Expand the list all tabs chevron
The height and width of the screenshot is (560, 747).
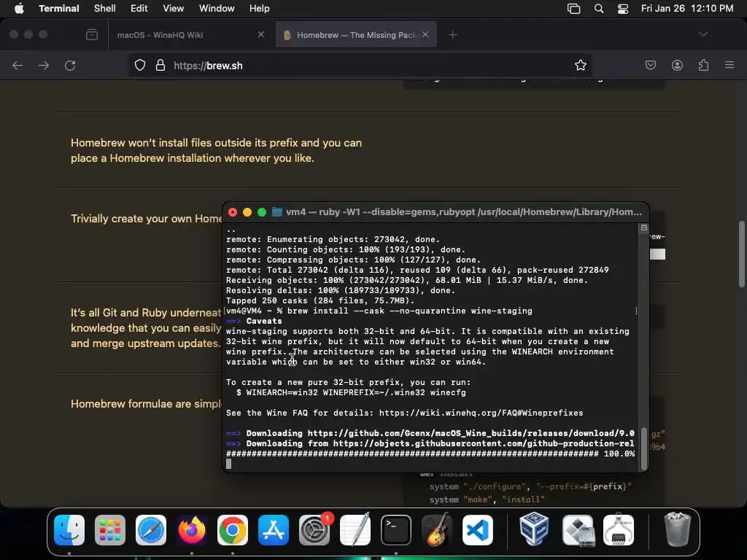tap(703, 34)
